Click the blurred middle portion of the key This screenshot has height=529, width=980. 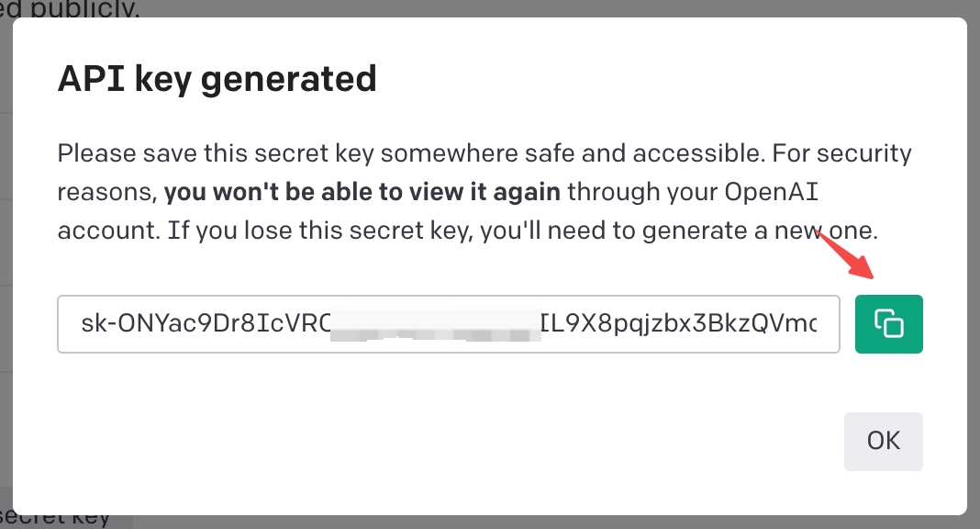point(435,325)
